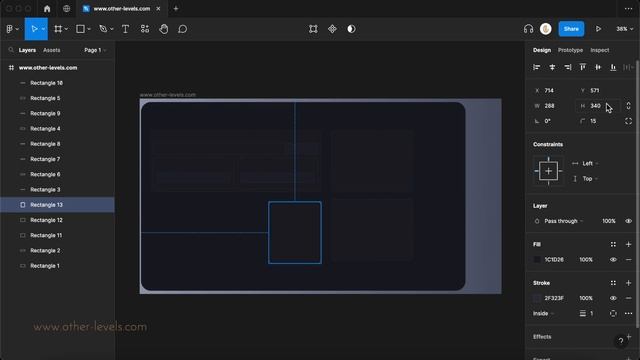Go to the home tab icon
This screenshot has width=640, height=360.
pyautogui.click(x=47, y=9)
